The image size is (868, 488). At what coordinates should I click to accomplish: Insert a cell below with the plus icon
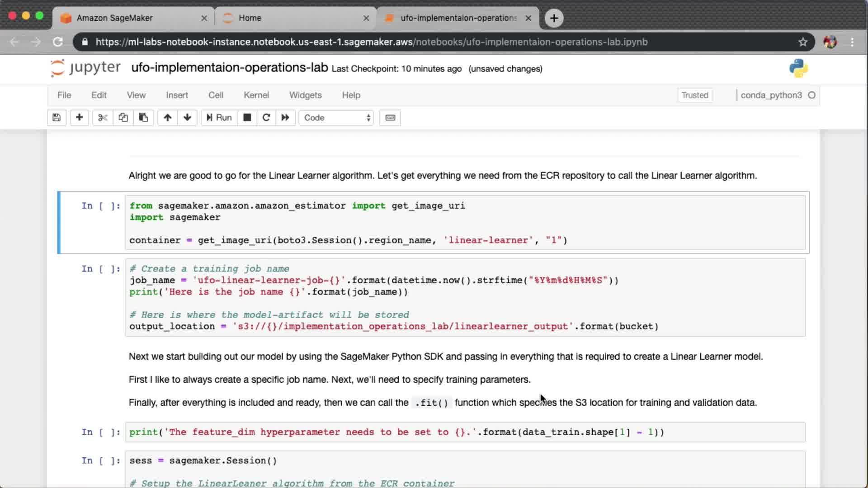pyautogui.click(x=79, y=117)
